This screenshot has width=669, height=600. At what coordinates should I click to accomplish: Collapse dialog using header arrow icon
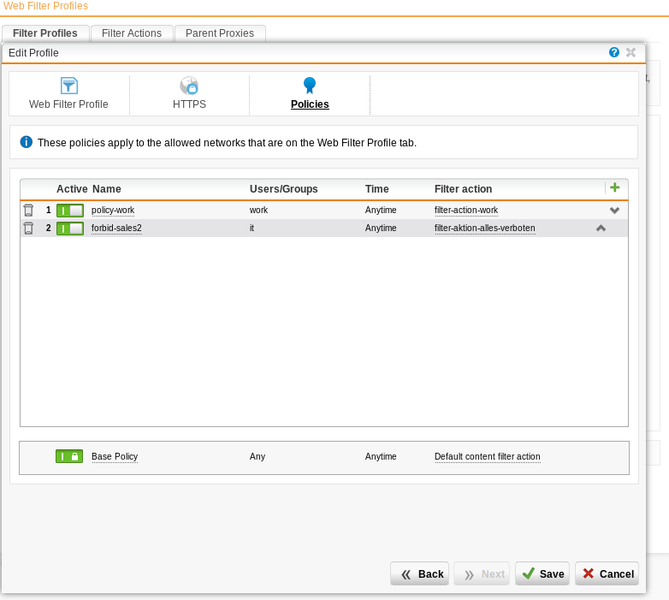(x=629, y=52)
